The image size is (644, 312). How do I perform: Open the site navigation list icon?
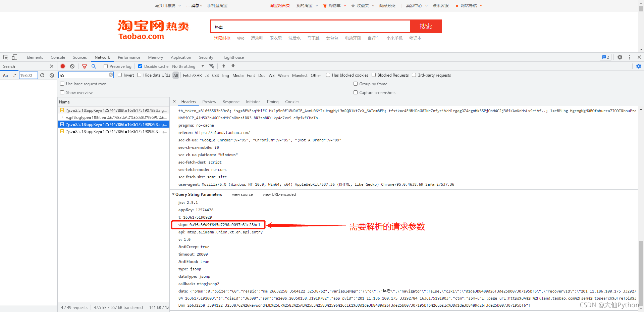[x=457, y=6]
